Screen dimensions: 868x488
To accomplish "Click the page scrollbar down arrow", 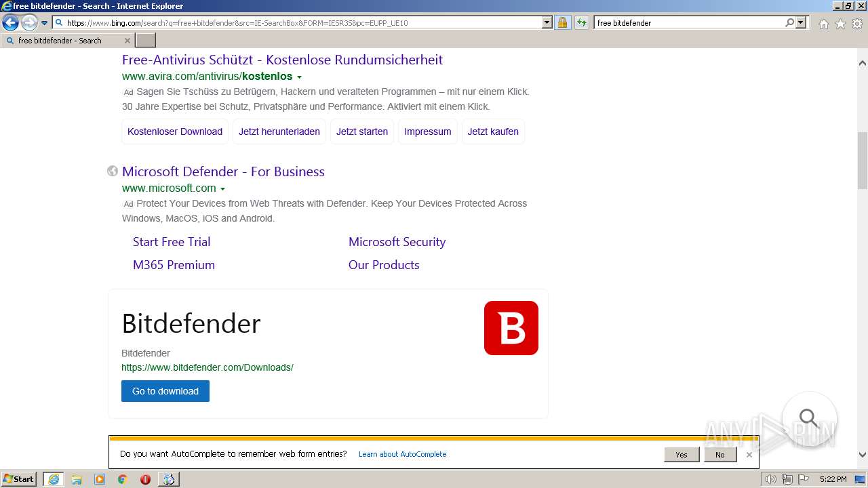I will [x=863, y=455].
